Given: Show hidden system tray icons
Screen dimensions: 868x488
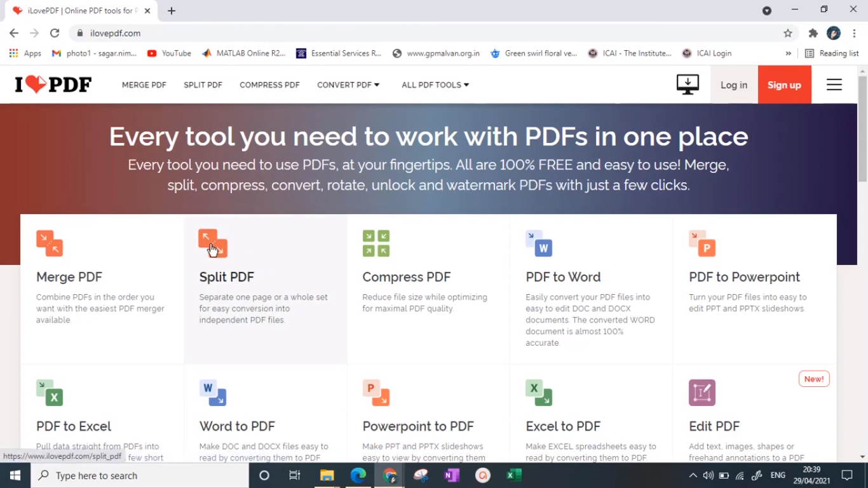Looking at the screenshot, I should 693,475.
